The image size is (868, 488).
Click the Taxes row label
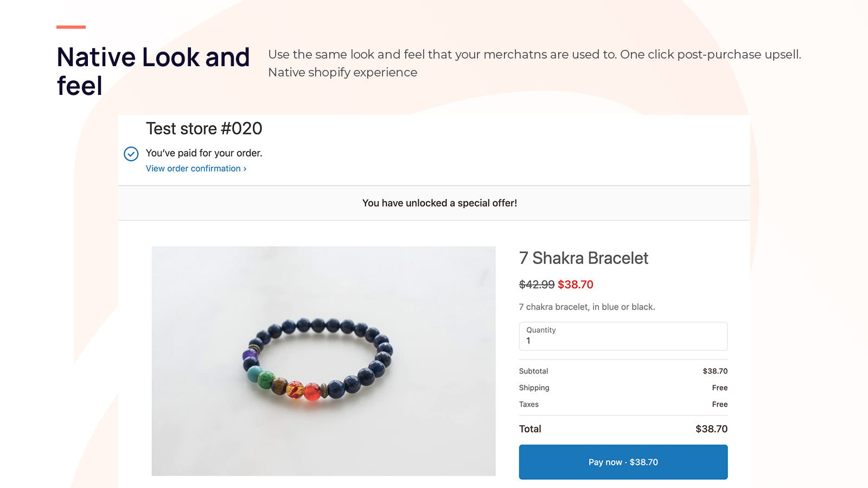pyautogui.click(x=528, y=404)
